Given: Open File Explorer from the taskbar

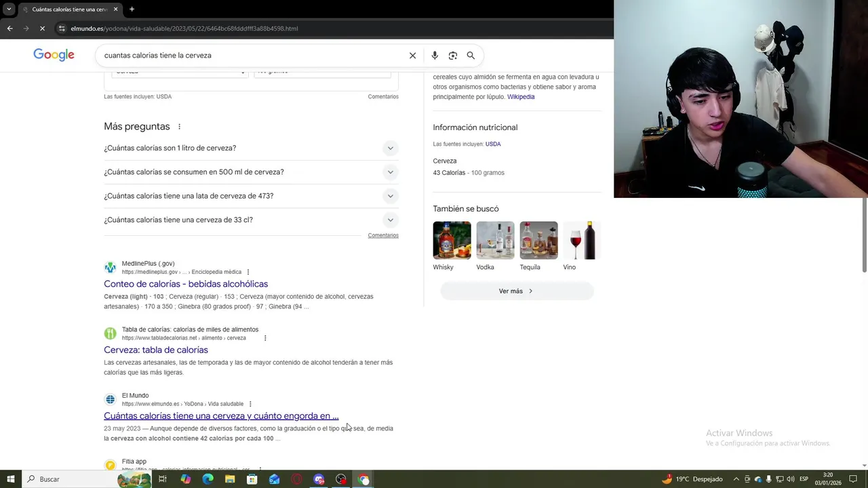Looking at the screenshot, I should pyautogui.click(x=230, y=479).
